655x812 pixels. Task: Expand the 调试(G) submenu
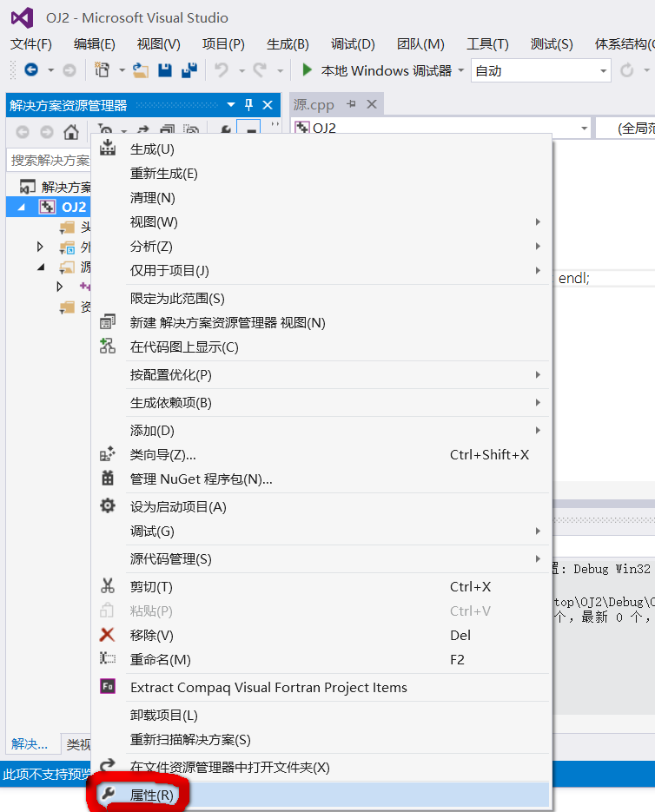pos(321,531)
